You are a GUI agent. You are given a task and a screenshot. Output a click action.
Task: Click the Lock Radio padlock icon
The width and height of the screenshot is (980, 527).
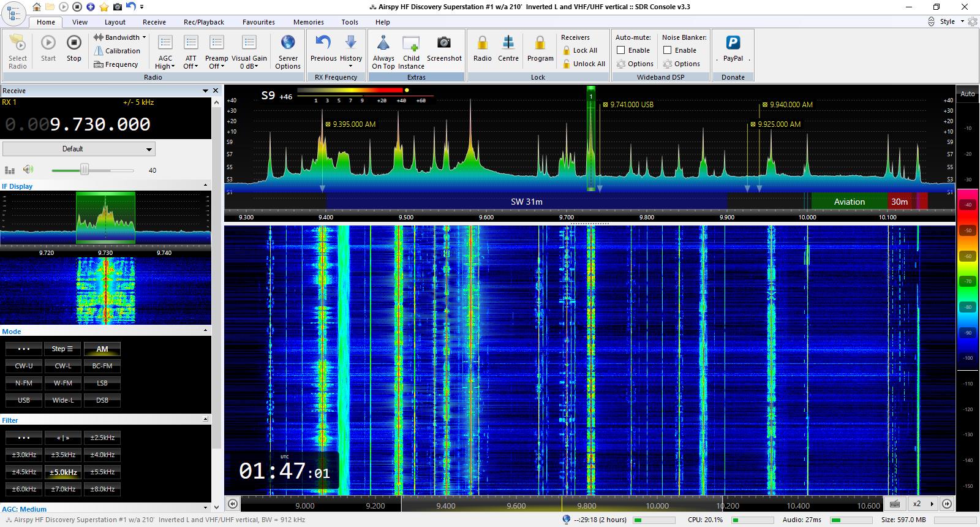pos(482,44)
